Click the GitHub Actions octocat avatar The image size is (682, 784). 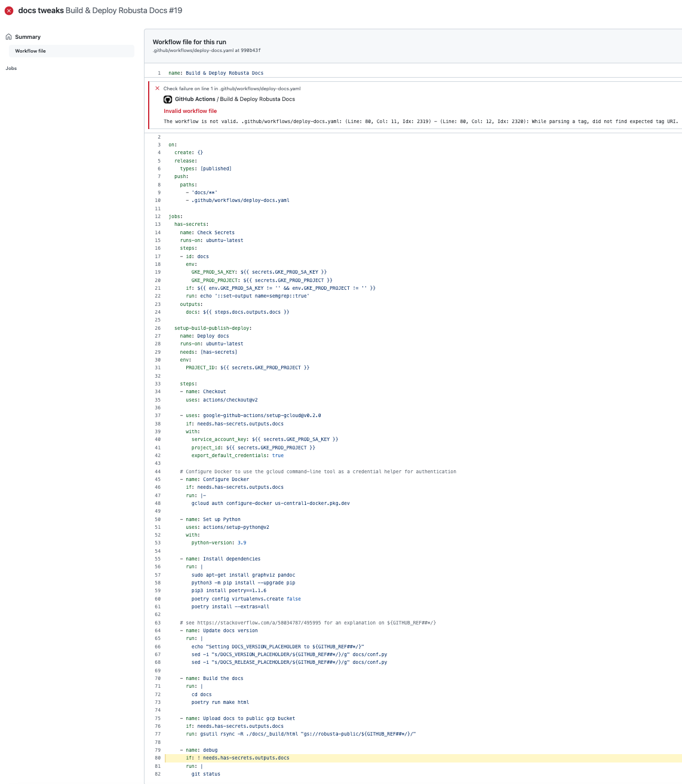coord(167,99)
